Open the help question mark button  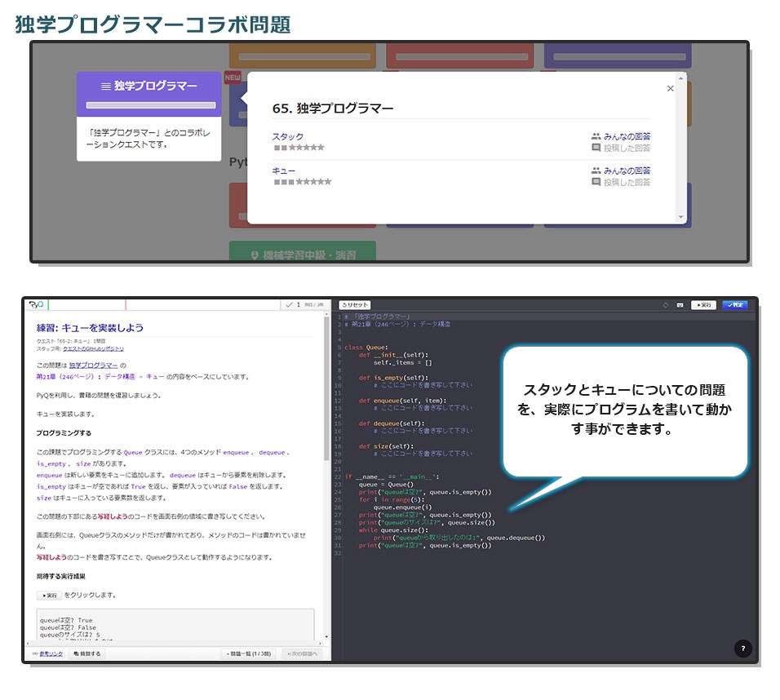[742, 649]
